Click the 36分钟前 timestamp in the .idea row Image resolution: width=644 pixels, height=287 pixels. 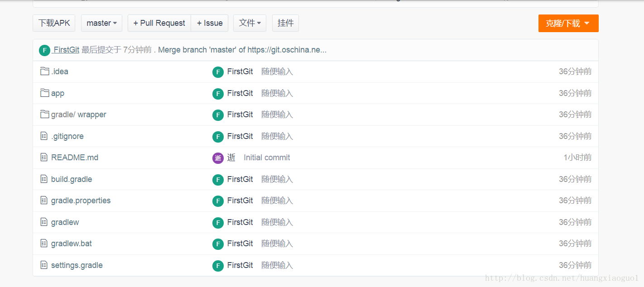coord(575,72)
